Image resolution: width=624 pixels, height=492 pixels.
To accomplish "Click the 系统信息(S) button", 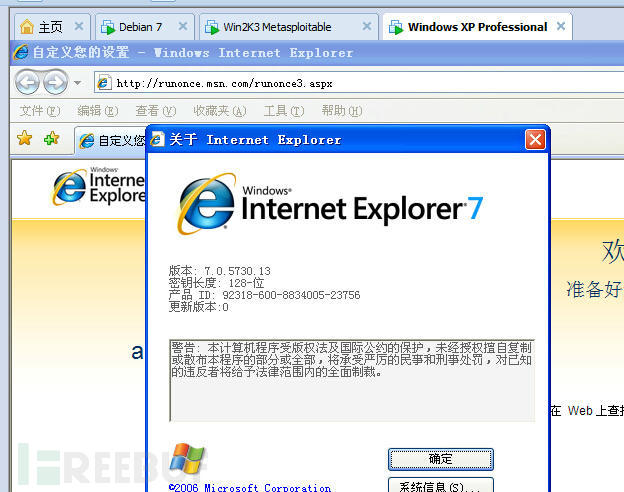I will tap(441, 485).
